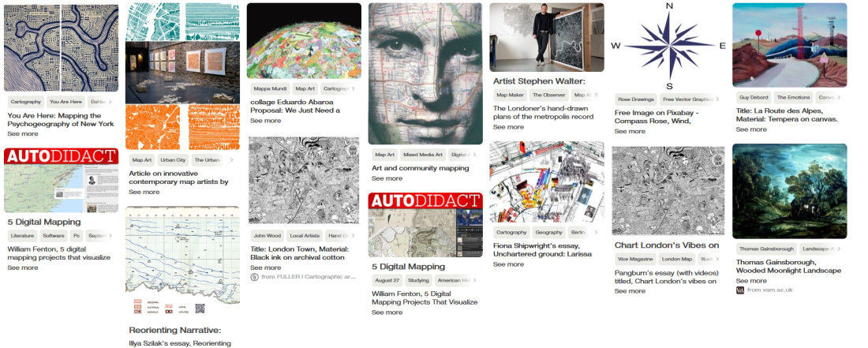Choose the Rose Drawings tag

635,99
